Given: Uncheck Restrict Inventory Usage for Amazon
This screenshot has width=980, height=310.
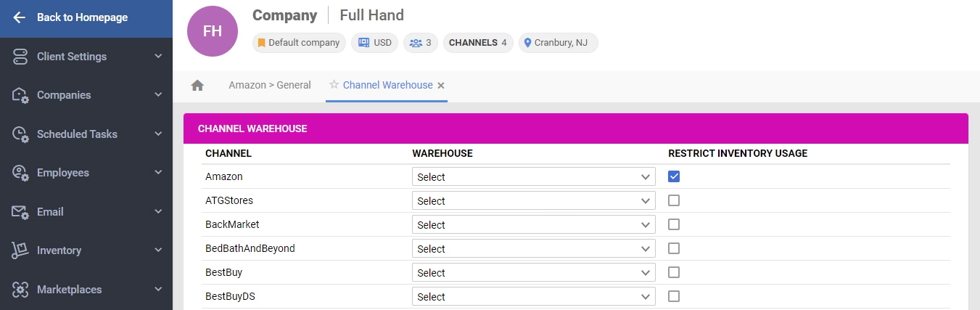Looking at the screenshot, I should [674, 176].
